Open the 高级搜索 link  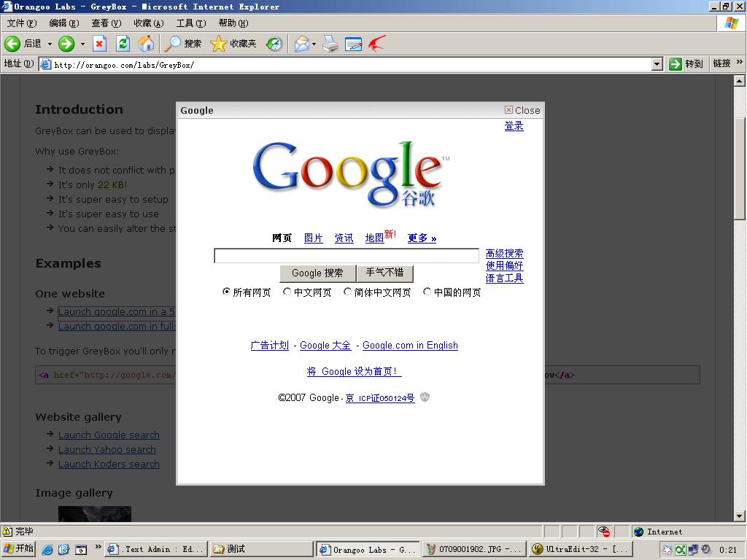pos(505,253)
